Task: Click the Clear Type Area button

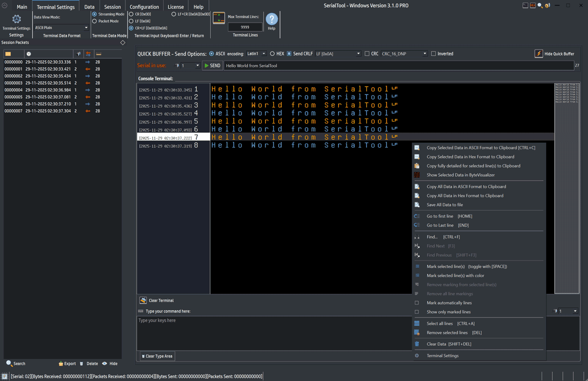Action: tap(156, 356)
